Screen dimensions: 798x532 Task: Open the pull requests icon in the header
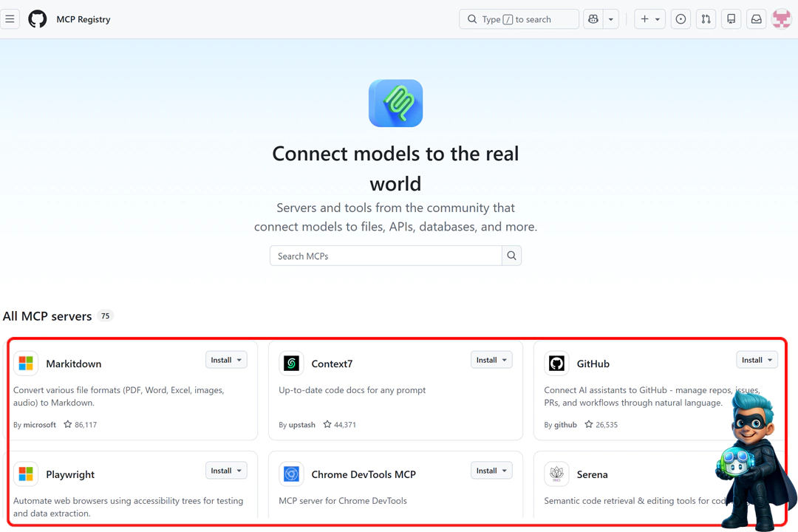click(706, 18)
